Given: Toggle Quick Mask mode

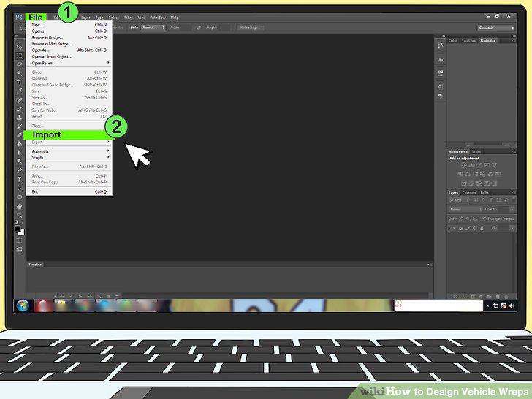Looking at the screenshot, I should coord(19,240).
